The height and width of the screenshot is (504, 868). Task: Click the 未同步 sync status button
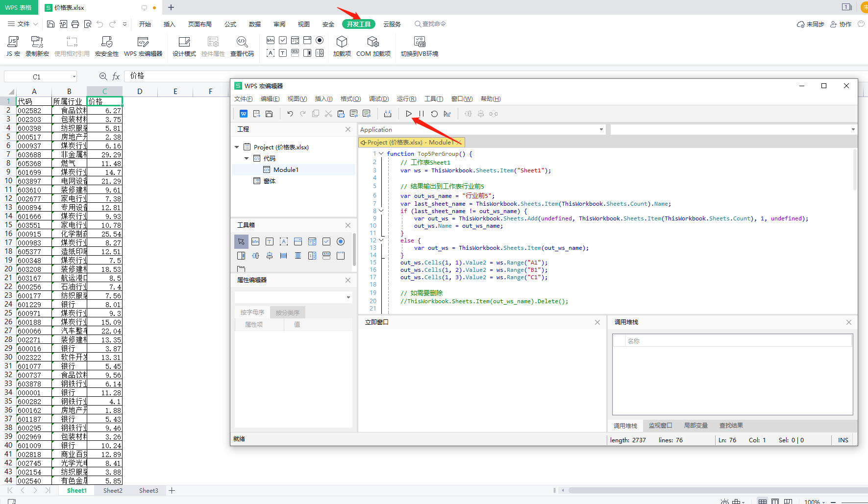click(811, 24)
